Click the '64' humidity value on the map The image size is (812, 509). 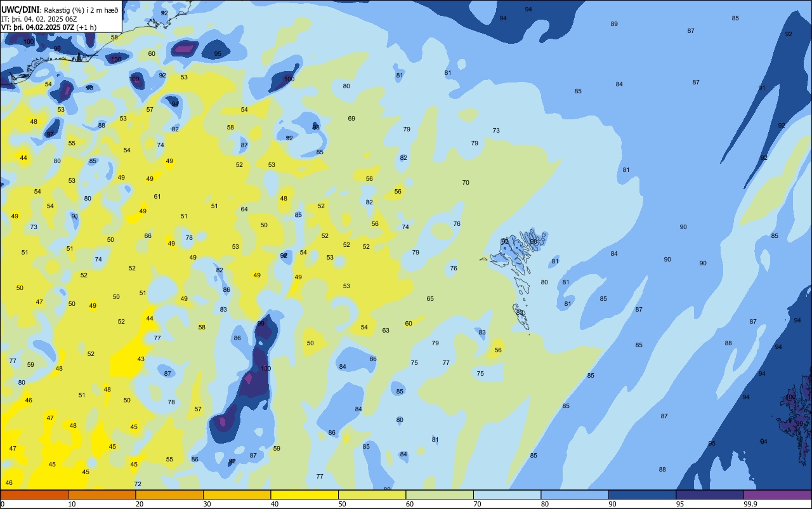tap(244, 209)
